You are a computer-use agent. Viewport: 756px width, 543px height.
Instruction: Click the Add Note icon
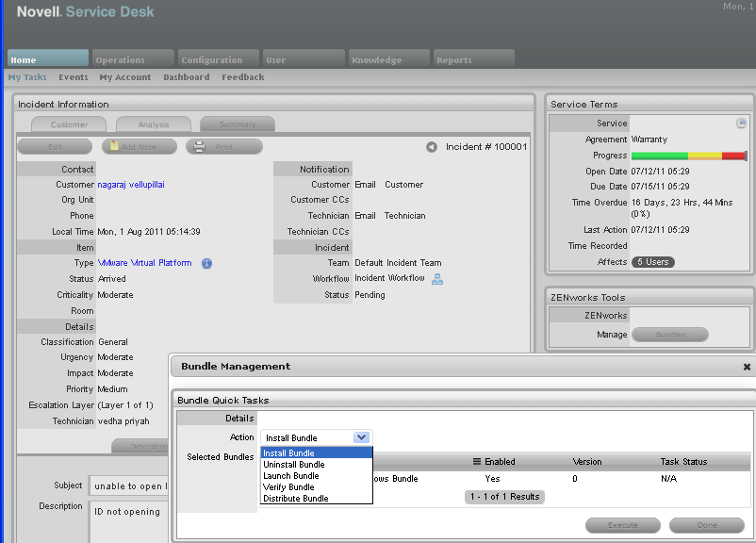click(117, 146)
